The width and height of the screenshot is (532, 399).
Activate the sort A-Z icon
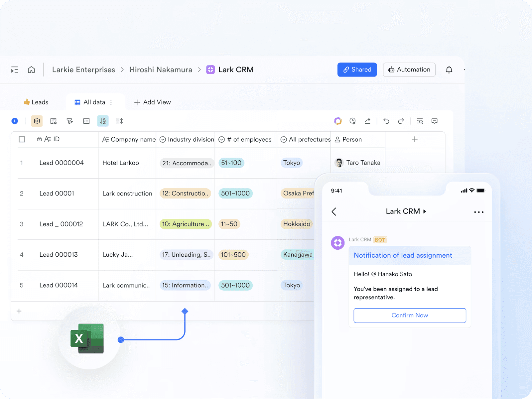click(103, 121)
